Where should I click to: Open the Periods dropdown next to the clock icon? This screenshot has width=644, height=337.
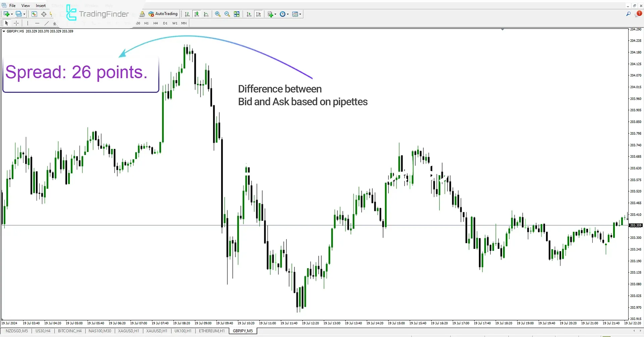point(288,14)
